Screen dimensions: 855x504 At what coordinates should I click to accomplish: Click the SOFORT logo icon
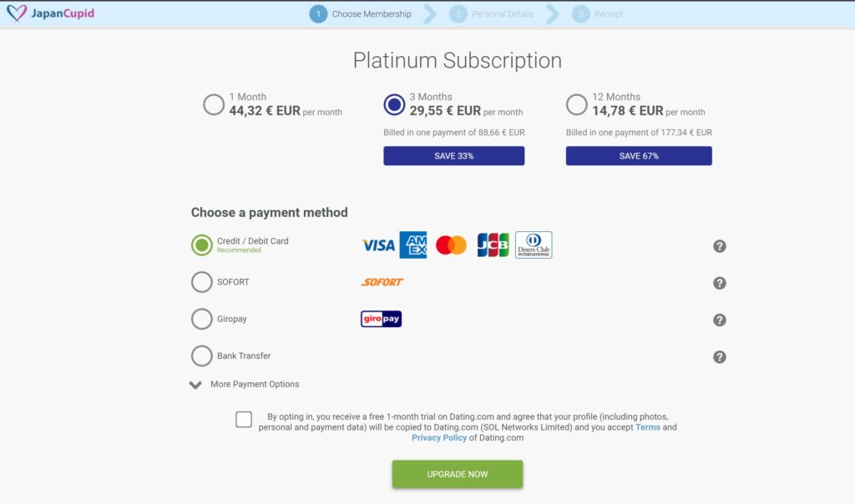(382, 282)
